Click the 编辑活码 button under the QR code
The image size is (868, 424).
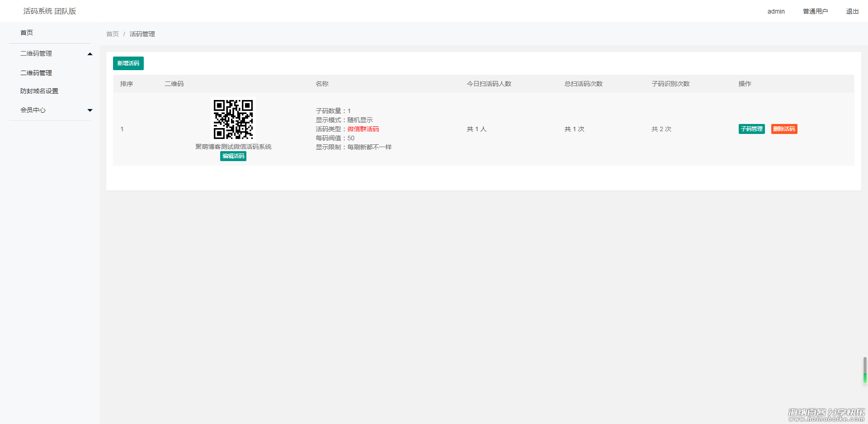[233, 156]
